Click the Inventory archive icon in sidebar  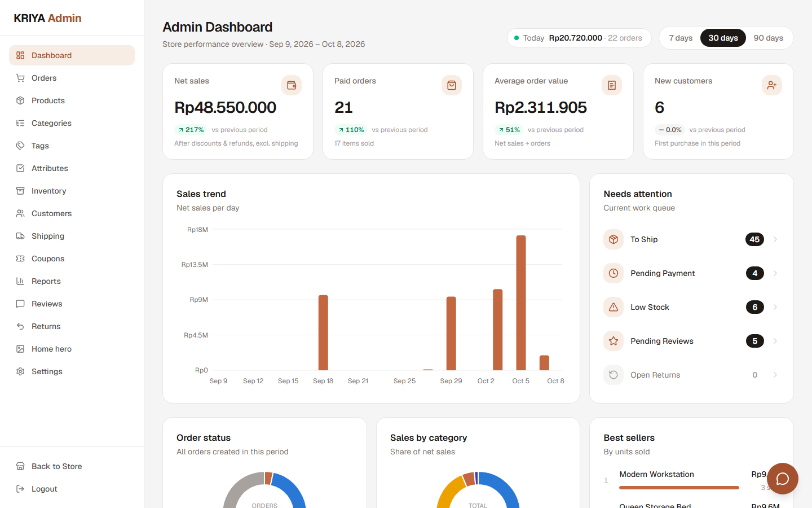[20, 191]
